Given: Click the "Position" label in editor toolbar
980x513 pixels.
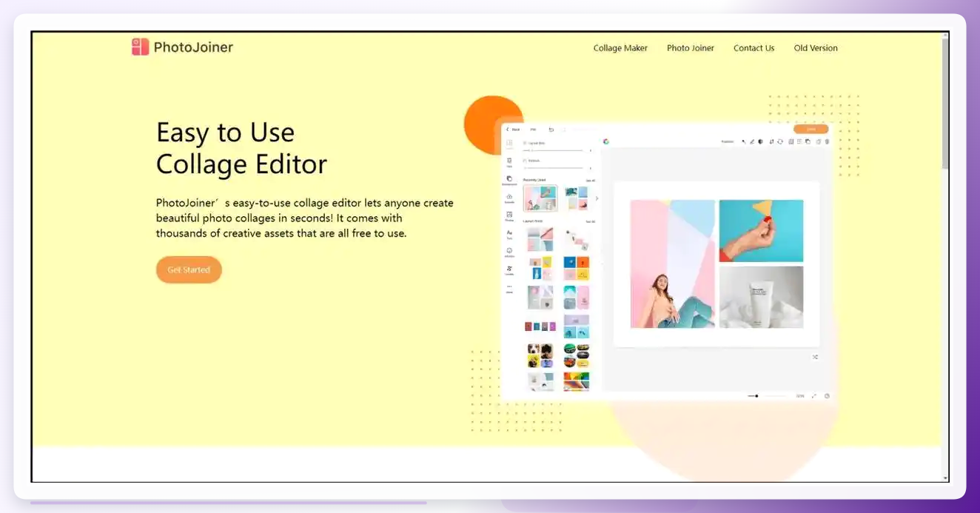Looking at the screenshot, I should [x=728, y=141].
